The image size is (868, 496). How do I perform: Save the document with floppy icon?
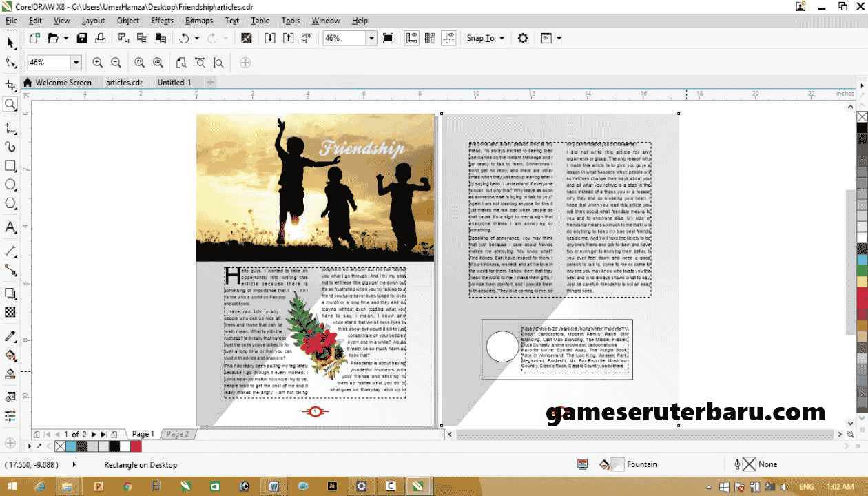tap(83, 38)
